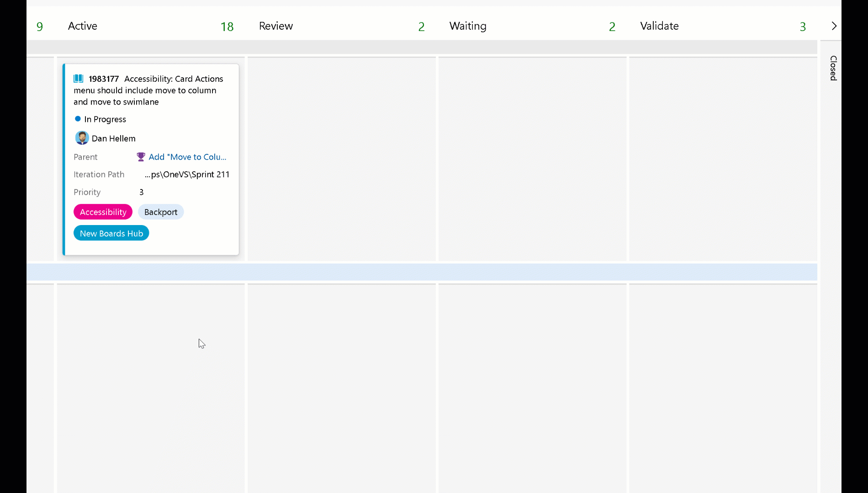868x493 pixels.
Task: Click the green count 9 next to Active
Action: [40, 26]
